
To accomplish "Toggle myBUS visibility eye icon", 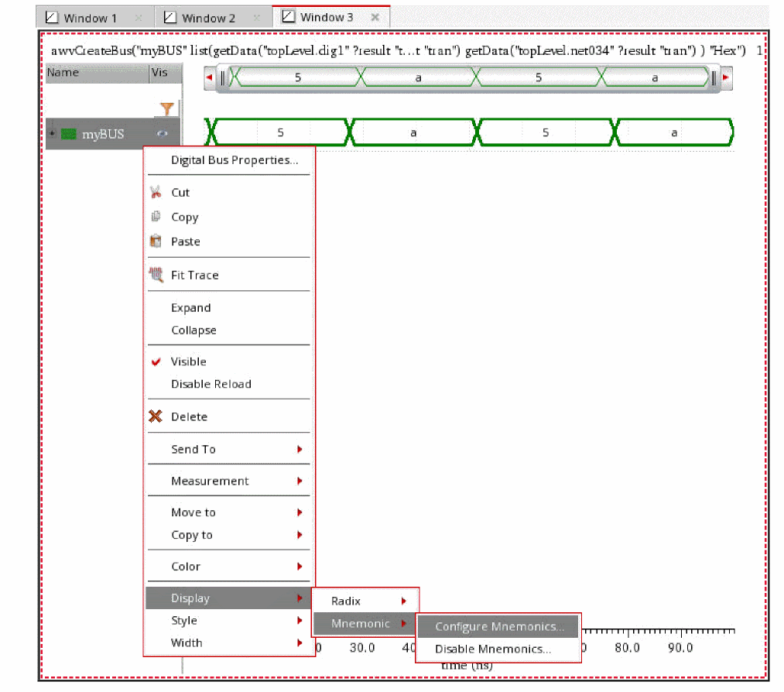I will [162, 134].
